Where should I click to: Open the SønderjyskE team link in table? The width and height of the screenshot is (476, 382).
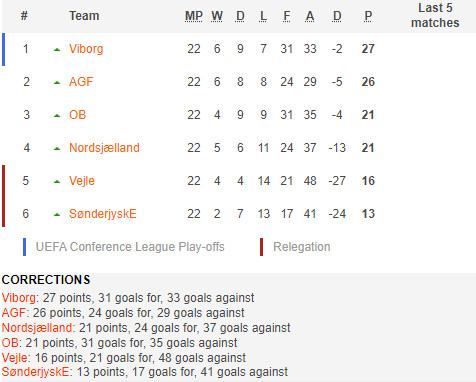point(103,214)
